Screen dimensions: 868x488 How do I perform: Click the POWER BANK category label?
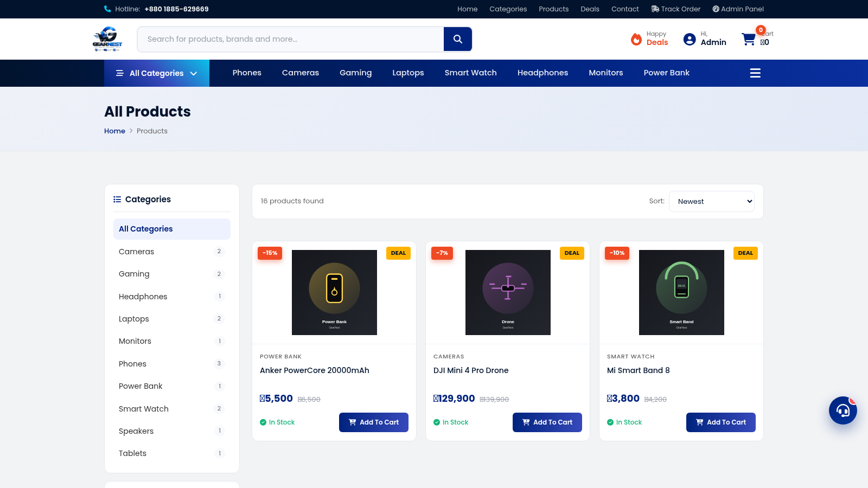(x=280, y=357)
